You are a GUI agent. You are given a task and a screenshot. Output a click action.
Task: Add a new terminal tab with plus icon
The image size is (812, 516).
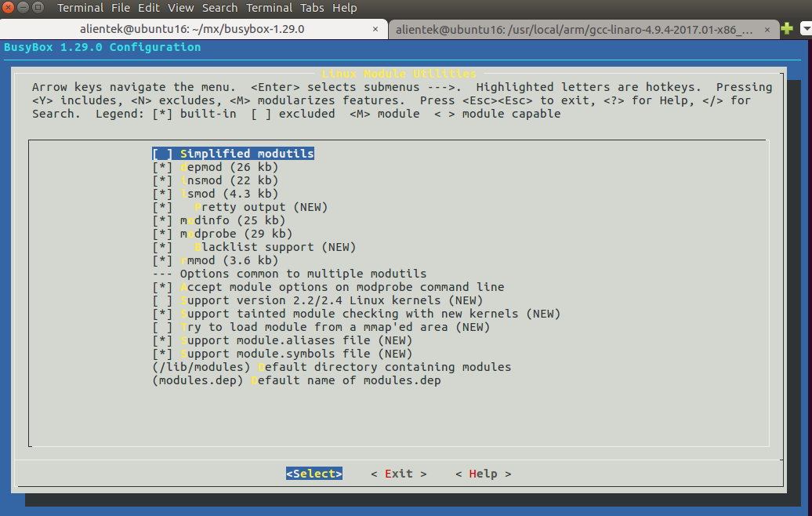787,28
